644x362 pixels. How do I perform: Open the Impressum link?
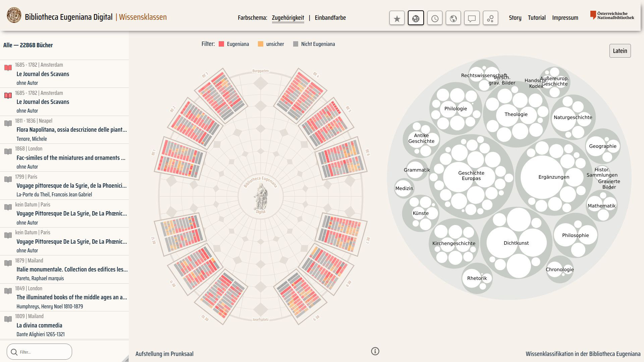tap(565, 18)
